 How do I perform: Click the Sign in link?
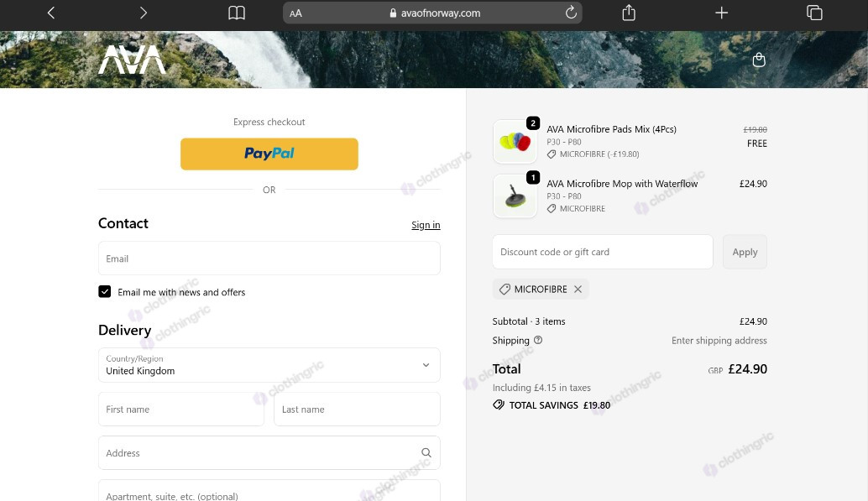(426, 225)
